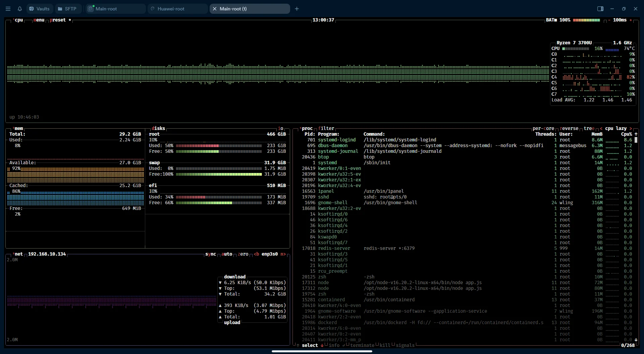Screen dimensions: 644x354
Task: Switch to the next sort column with the right arrow
Action: tap(631, 128)
